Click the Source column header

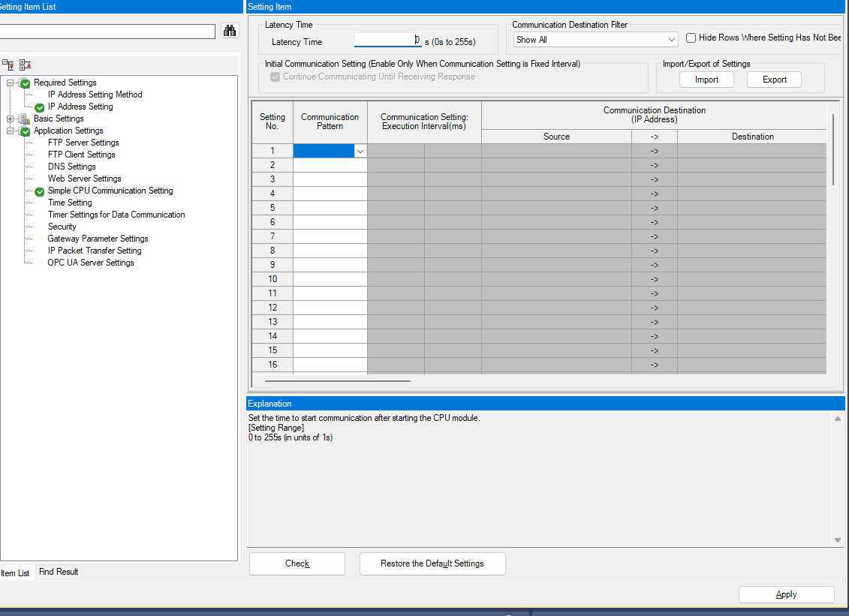[x=556, y=137]
